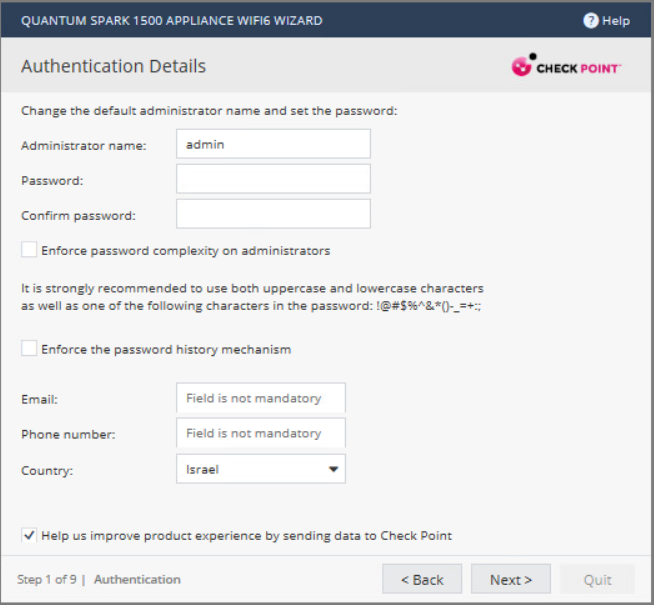Open the Help link text
The height and width of the screenshot is (605, 654).
coord(616,21)
